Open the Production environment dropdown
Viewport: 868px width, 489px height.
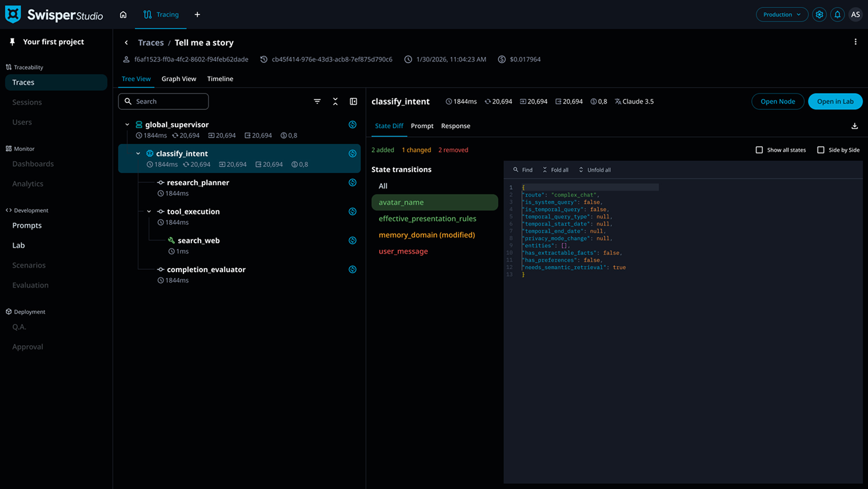tap(781, 14)
